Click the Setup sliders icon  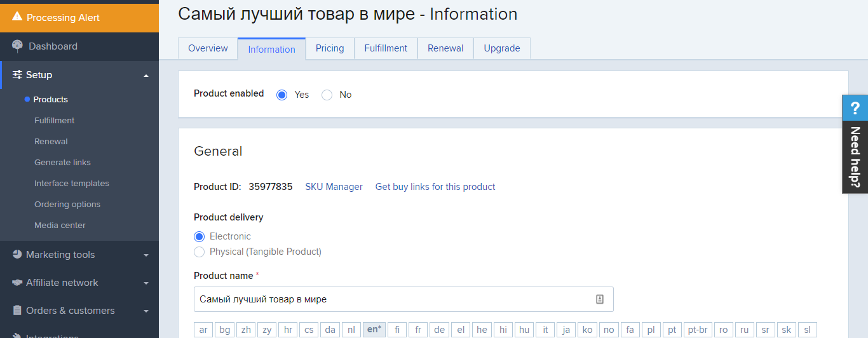tap(17, 75)
